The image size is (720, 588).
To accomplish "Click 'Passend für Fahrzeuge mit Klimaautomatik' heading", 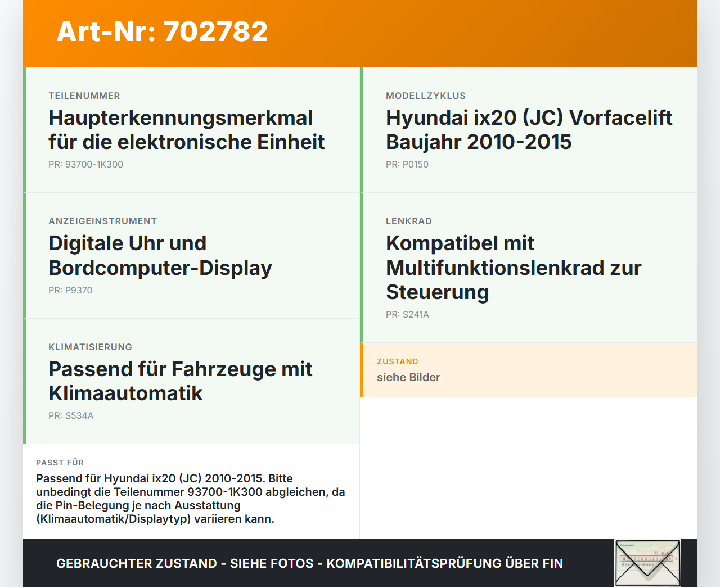I will [181, 381].
